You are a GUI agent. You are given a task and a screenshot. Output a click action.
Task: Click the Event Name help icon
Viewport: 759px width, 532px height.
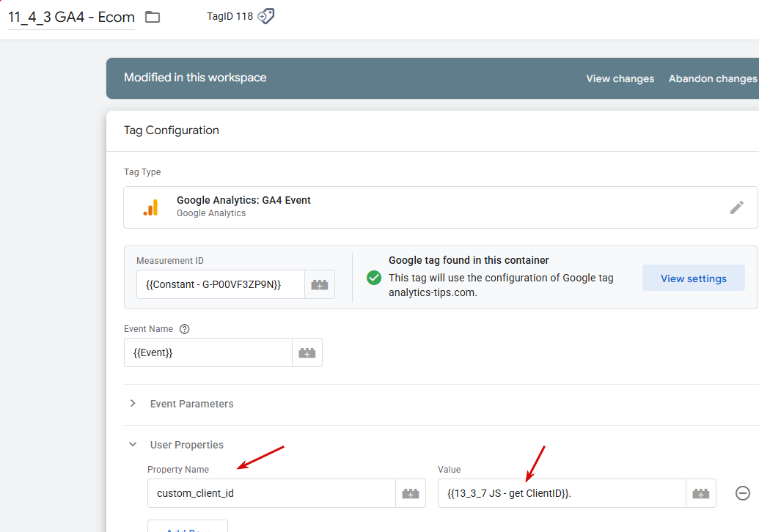pos(184,329)
